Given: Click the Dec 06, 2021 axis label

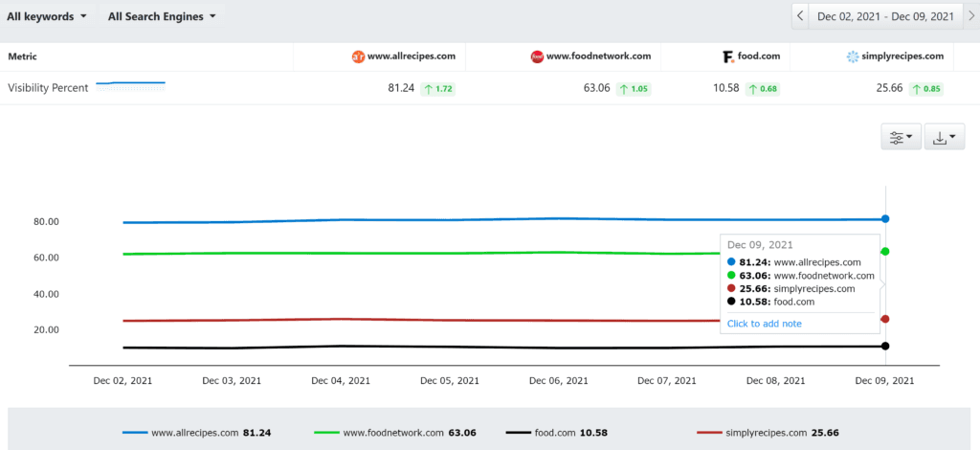Looking at the screenshot, I should (559, 380).
